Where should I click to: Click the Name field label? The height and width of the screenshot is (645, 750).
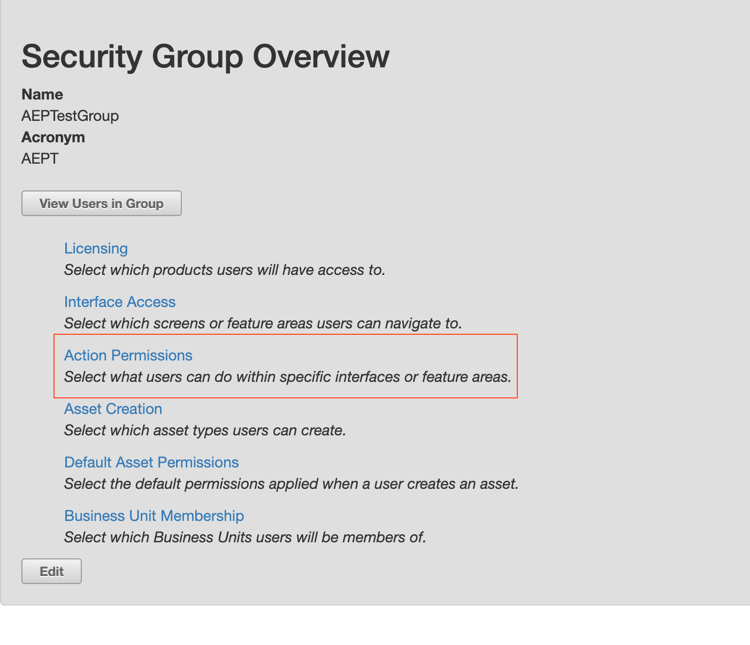42,94
